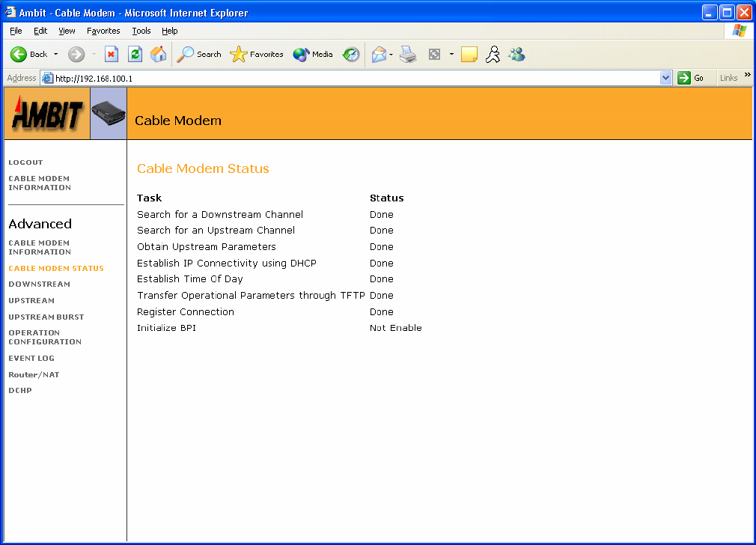The height and width of the screenshot is (545, 756).
Task: Navigate to Upstream Burst page
Action: [46, 317]
